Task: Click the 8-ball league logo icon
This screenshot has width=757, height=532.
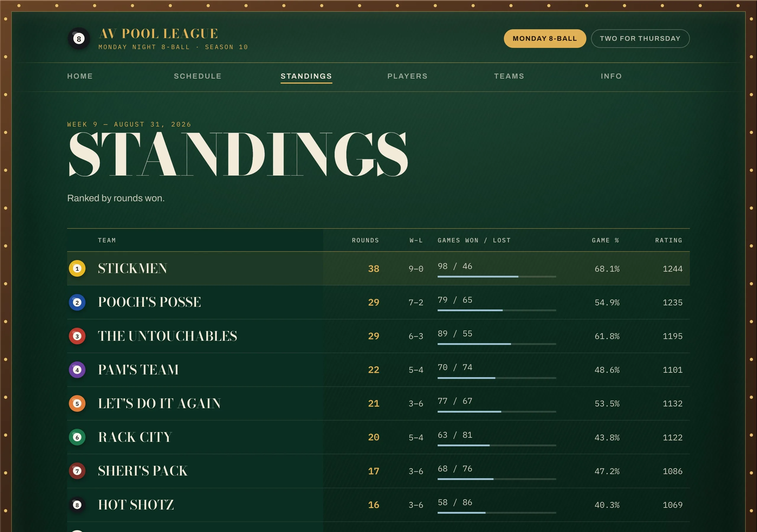Action: tap(79, 38)
